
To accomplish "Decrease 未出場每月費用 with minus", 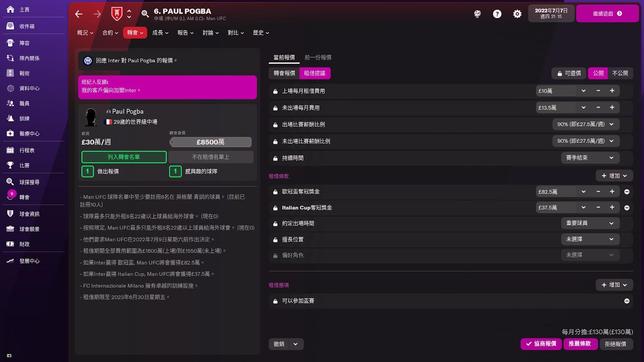I will coord(599,107).
